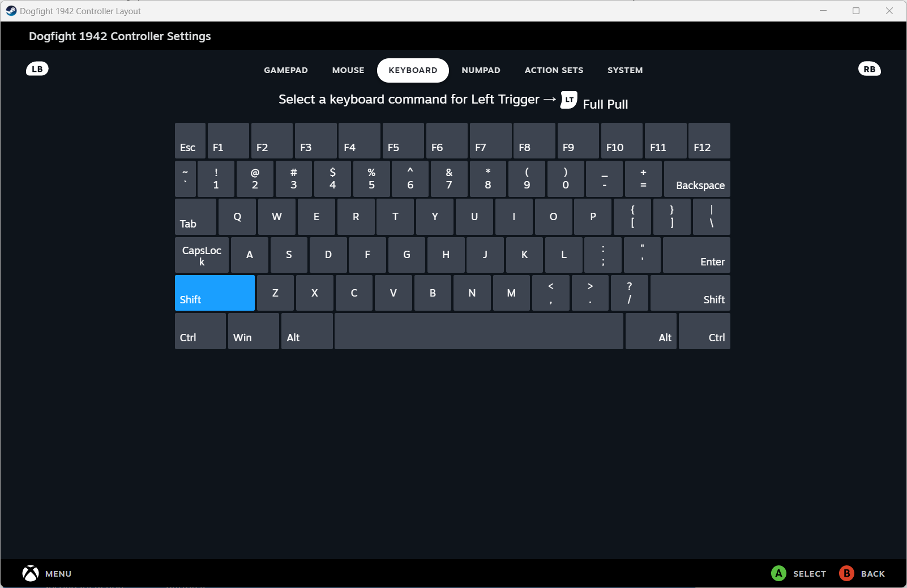The height and width of the screenshot is (588, 907).
Task: Select the backslash/pipe key
Action: 712,217
